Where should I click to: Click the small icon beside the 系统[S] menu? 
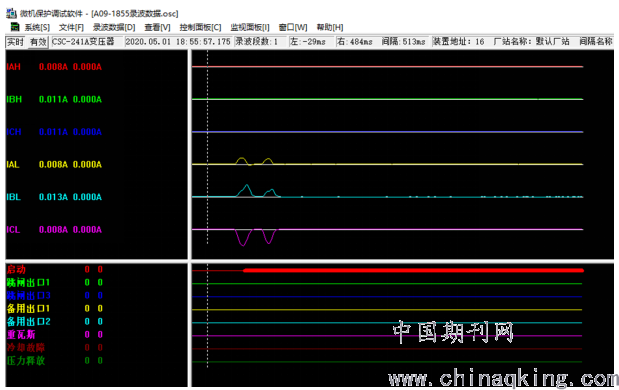(x=15, y=27)
